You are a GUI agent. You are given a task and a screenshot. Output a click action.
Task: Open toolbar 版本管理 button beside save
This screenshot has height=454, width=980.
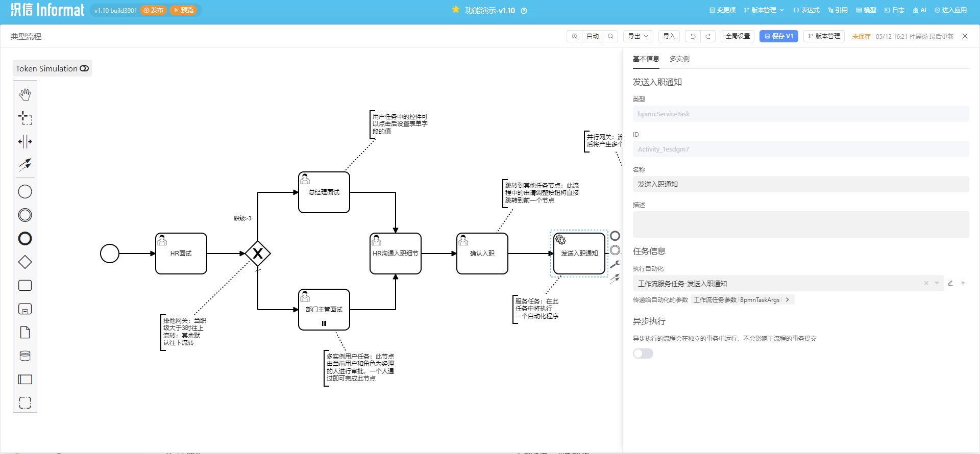[x=824, y=36]
